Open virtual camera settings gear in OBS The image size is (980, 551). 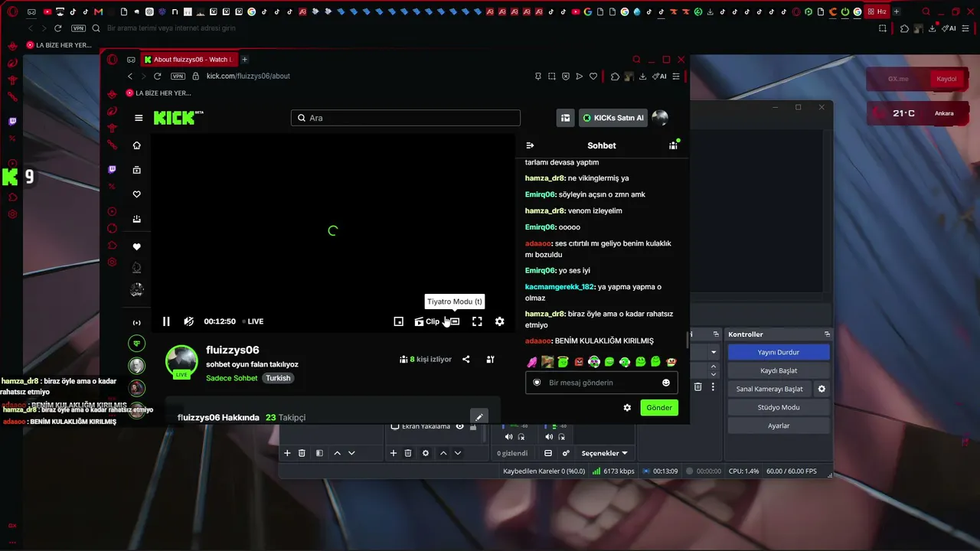point(822,389)
